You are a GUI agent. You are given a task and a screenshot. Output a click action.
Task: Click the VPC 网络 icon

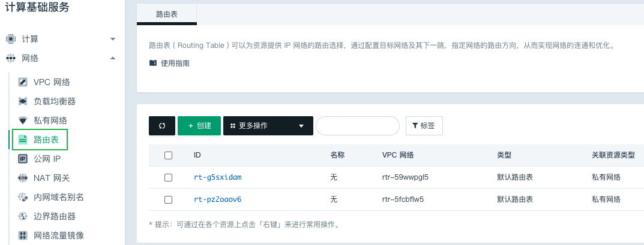coord(23,82)
